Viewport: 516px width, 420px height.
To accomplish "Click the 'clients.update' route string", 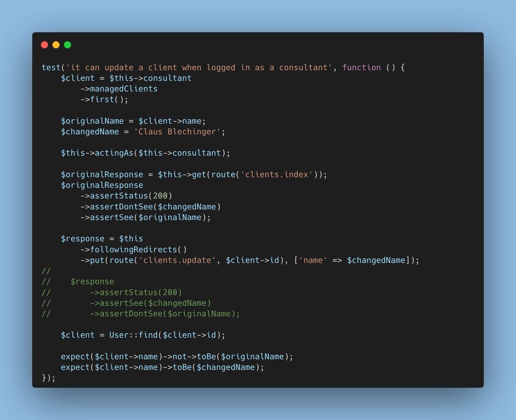I will point(177,260).
